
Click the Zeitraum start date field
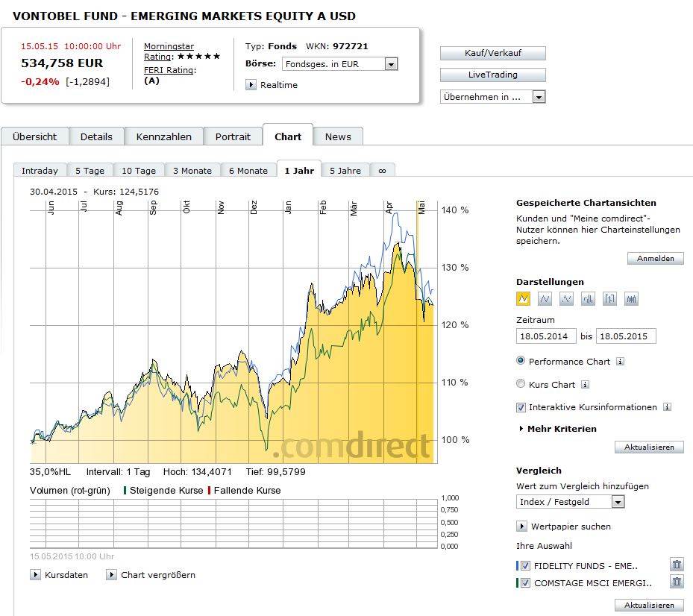tap(547, 336)
